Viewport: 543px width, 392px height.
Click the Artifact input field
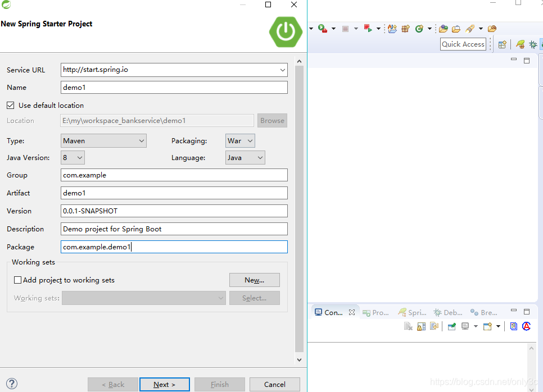(174, 193)
